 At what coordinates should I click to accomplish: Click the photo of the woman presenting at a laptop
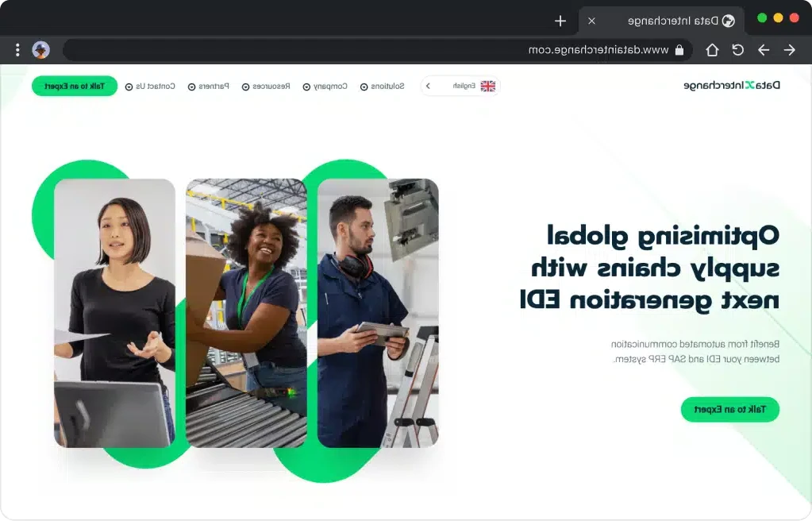[x=114, y=313]
